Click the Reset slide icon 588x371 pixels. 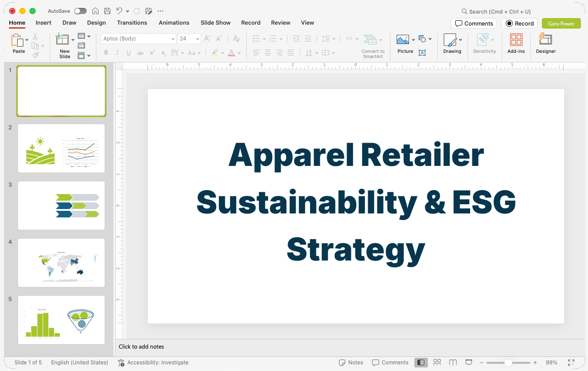tap(81, 45)
